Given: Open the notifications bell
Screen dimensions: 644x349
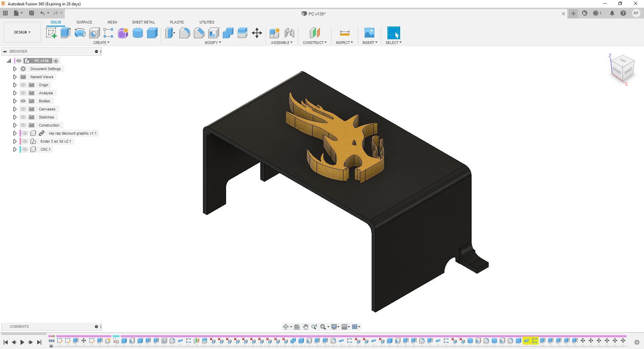Looking at the screenshot, I should 612,13.
